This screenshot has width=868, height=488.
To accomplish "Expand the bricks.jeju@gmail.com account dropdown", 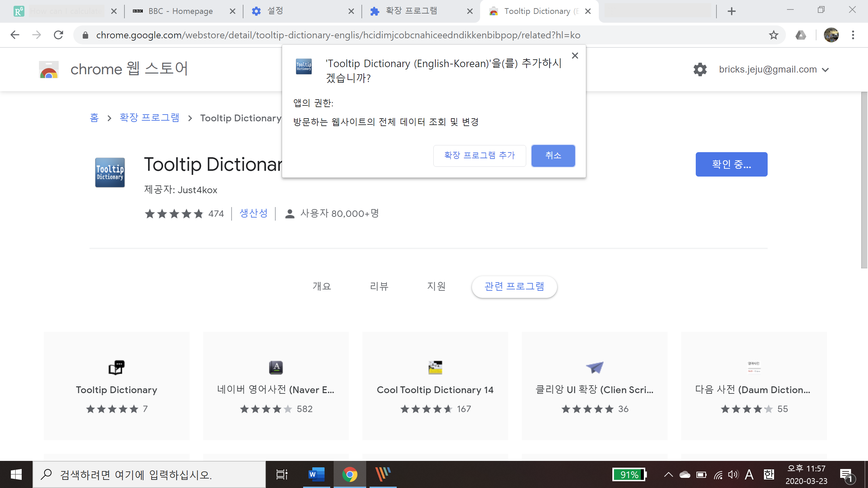I will 826,70.
